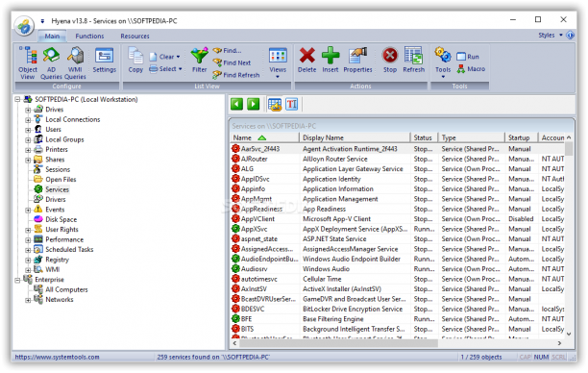Viewport: 588px width, 373px height.
Task: Click Find Next
Action: [x=232, y=62]
